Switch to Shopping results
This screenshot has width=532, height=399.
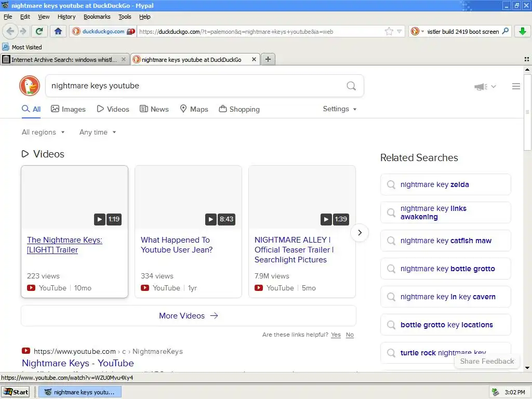tap(239, 109)
